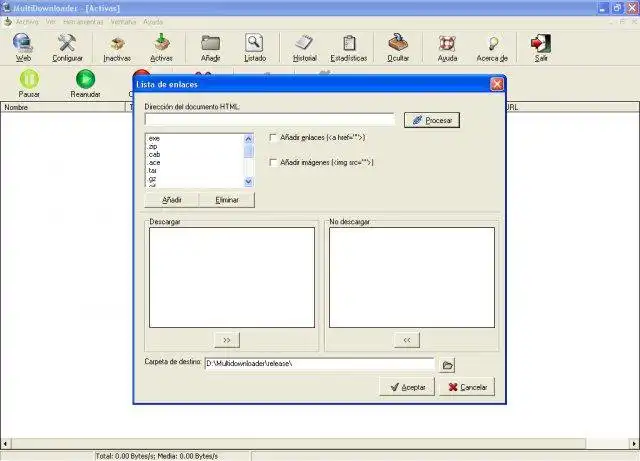Viewport: 640px width, 461px height.
Task: Click main window horizontal scroll left arrow
Action: click(x=5, y=443)
